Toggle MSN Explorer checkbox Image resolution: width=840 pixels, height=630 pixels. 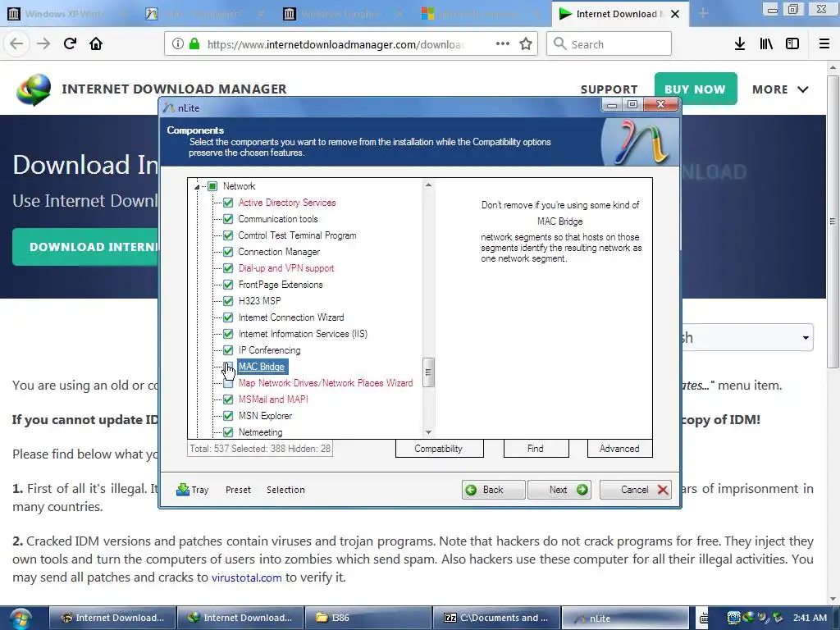pyautogui.click(x=228, y=416)
